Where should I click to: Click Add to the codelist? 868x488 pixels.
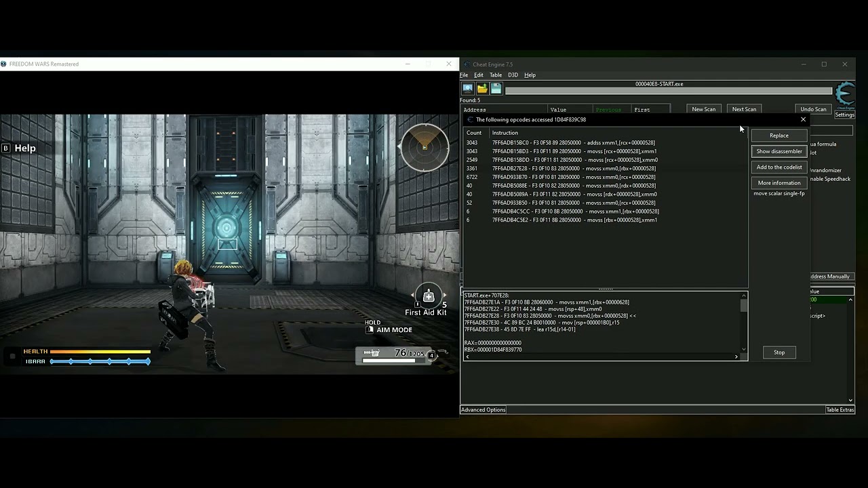pos(779,167)
